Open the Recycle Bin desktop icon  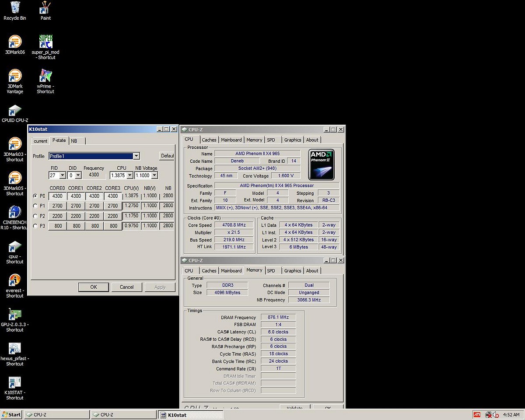(x=15, y=10)
